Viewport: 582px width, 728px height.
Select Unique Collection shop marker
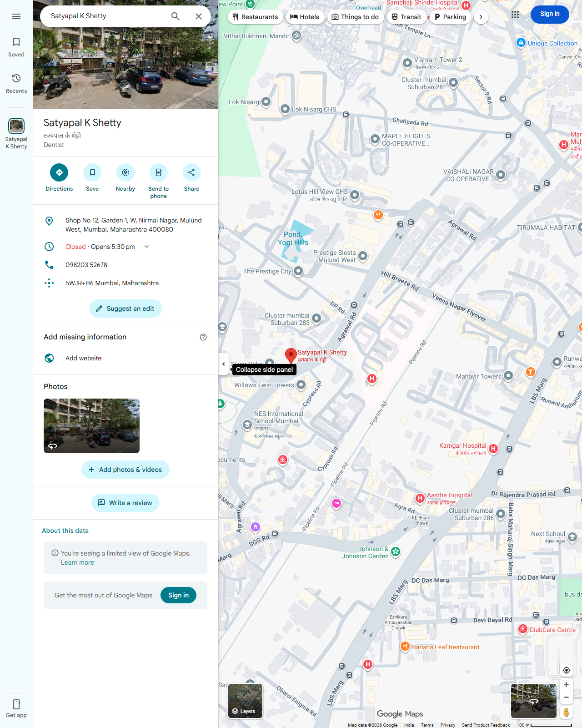[521, 43]
